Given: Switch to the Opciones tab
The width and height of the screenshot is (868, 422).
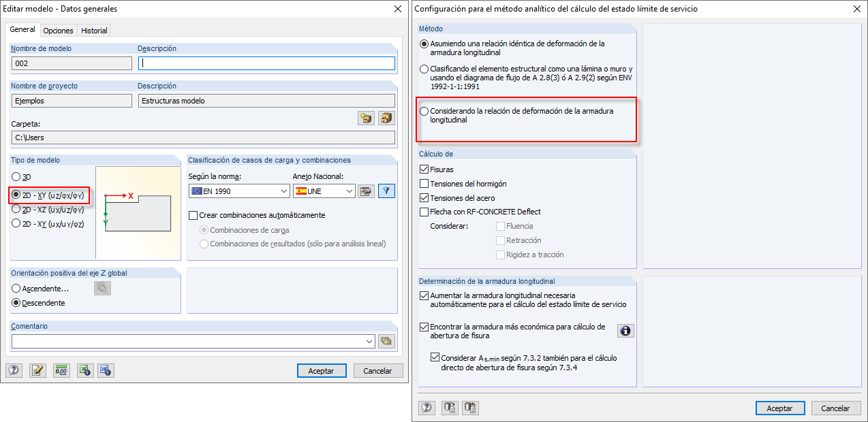Looking at the screenshot, I should point(58,31).
